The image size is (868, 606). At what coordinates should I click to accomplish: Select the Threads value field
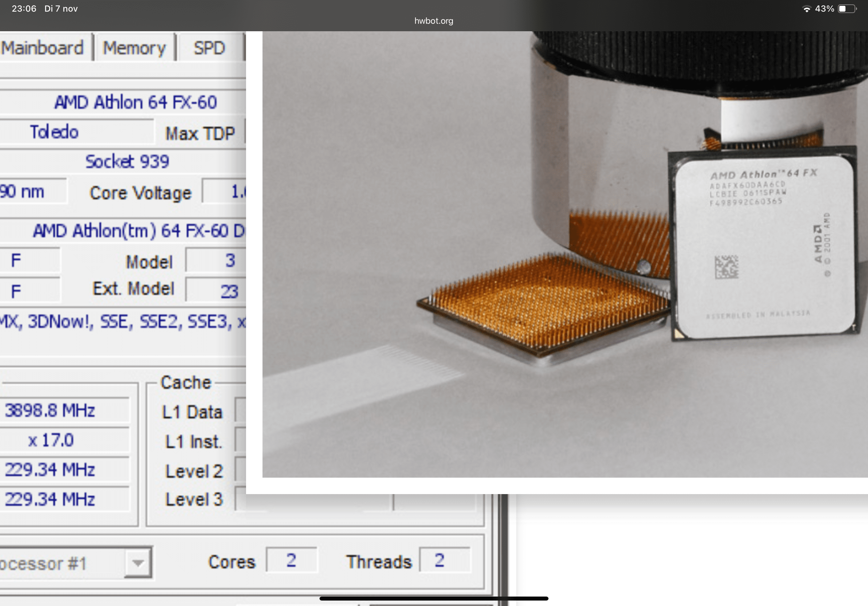[x=445, y=560]
